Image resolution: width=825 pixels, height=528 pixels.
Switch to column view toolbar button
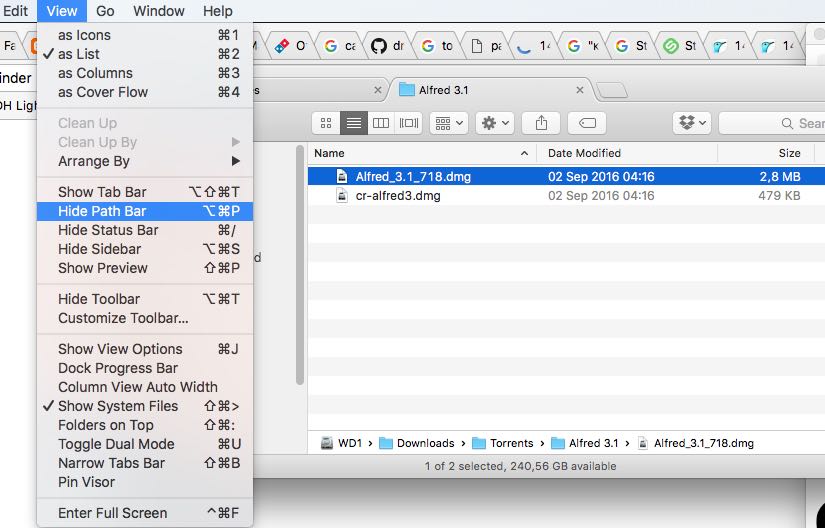pyautogui.click(x=381, y=123)
